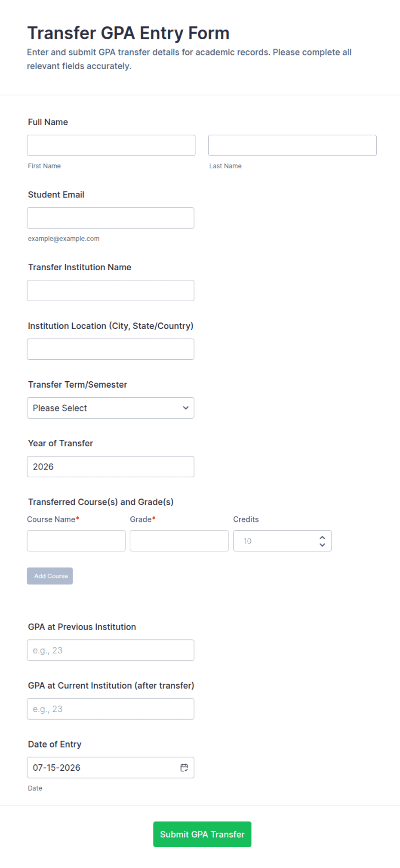Click the Institution Location text box
The image size is (400, 868).
[111, 349]
